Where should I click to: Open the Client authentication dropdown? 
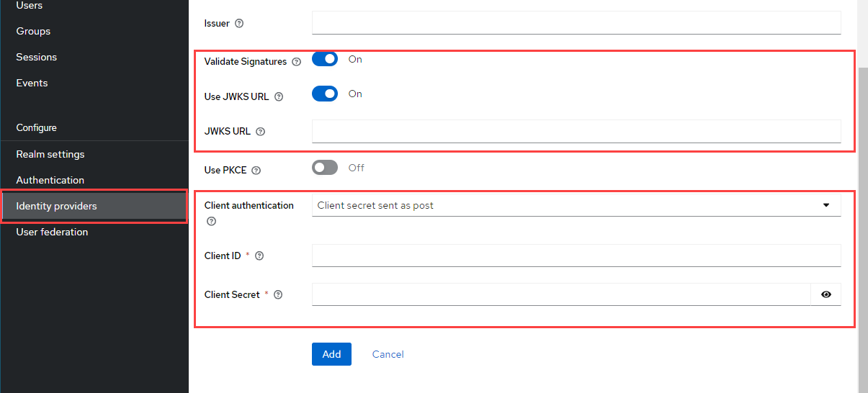(576, 205)
